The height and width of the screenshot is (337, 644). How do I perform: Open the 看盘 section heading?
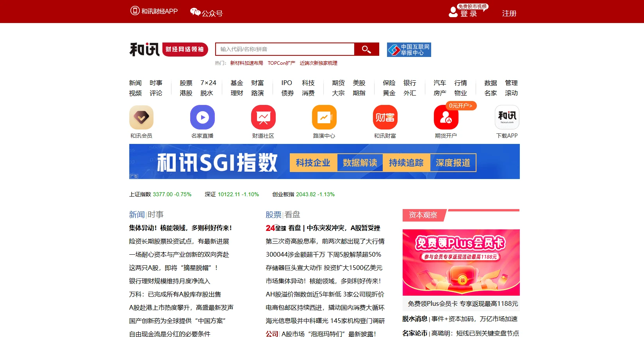tap(293, 215)
